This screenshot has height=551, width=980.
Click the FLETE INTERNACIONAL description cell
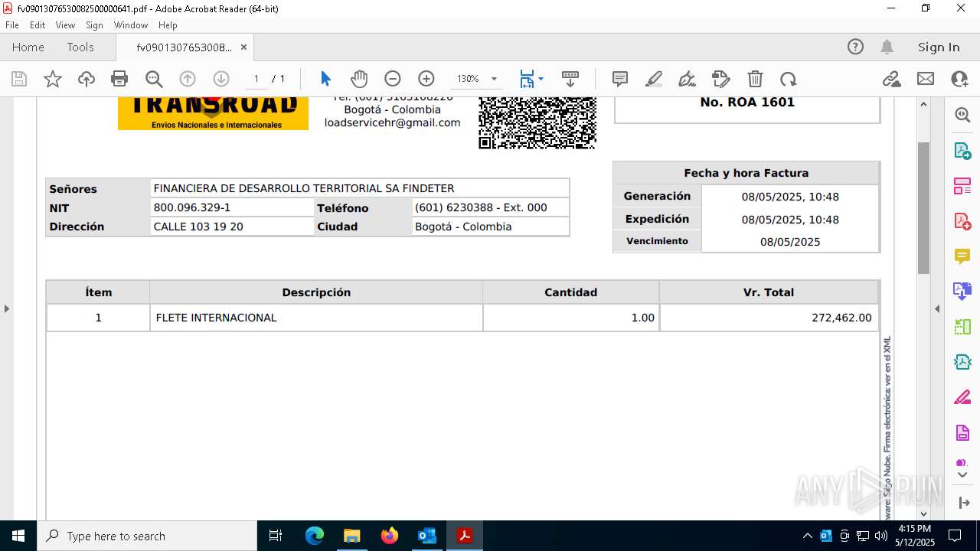pyautogui.click(x=316, y=318)
